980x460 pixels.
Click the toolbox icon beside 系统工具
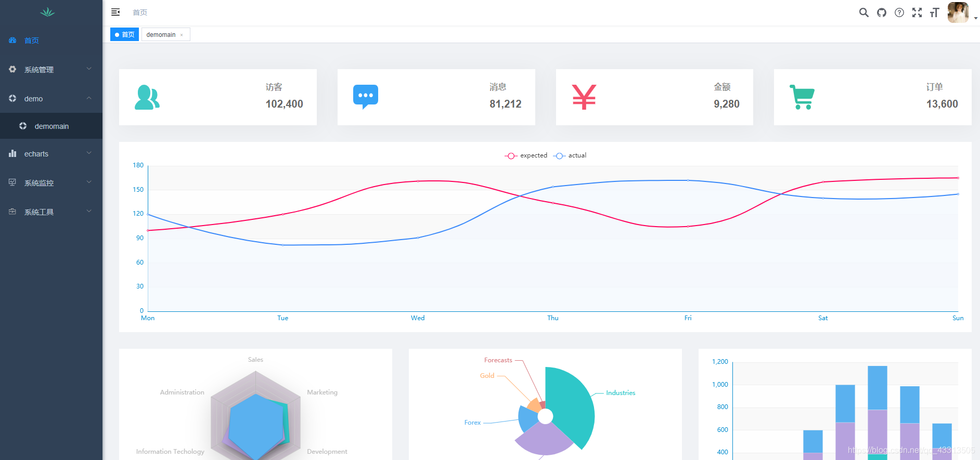(12, 212)
